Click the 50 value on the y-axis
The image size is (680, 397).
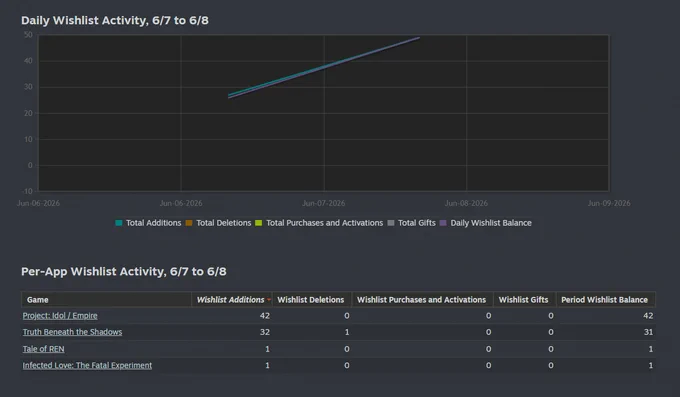pyautogui.click(x=28, y=35)
